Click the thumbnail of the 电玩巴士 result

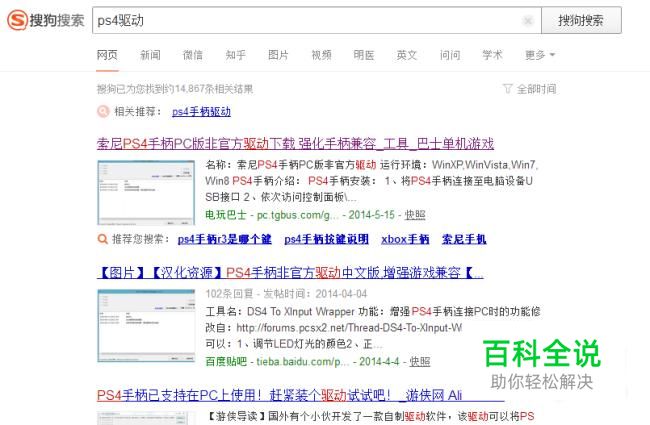(146, 192)
